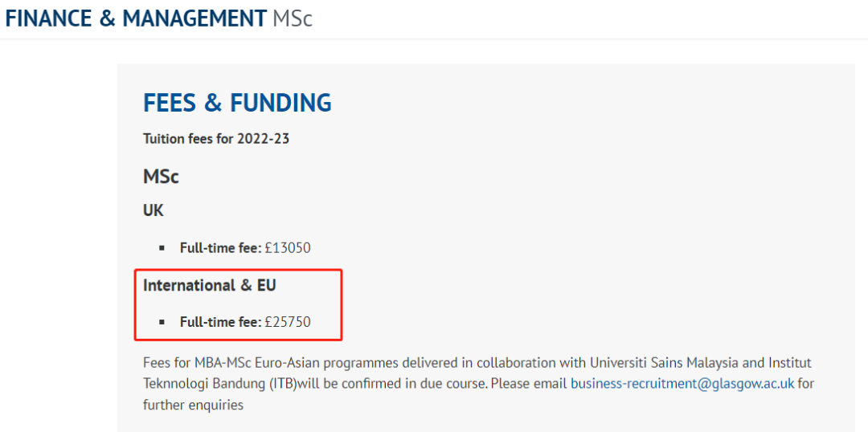The height and width of the screenshot is (432, 868).
Task: Click the bullet marker beside the International fee
Action: point(162,322)
